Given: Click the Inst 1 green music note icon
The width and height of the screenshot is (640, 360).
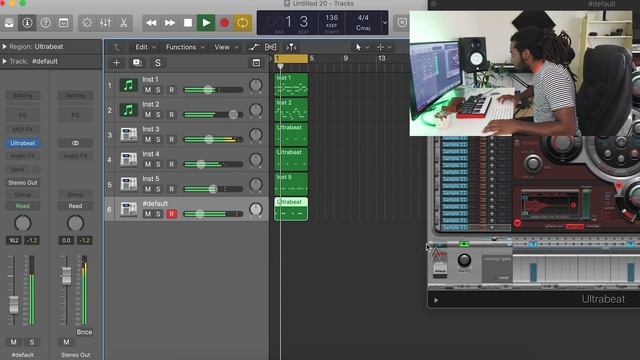Looking at the screenshot, I should click(x=129, y=85).
